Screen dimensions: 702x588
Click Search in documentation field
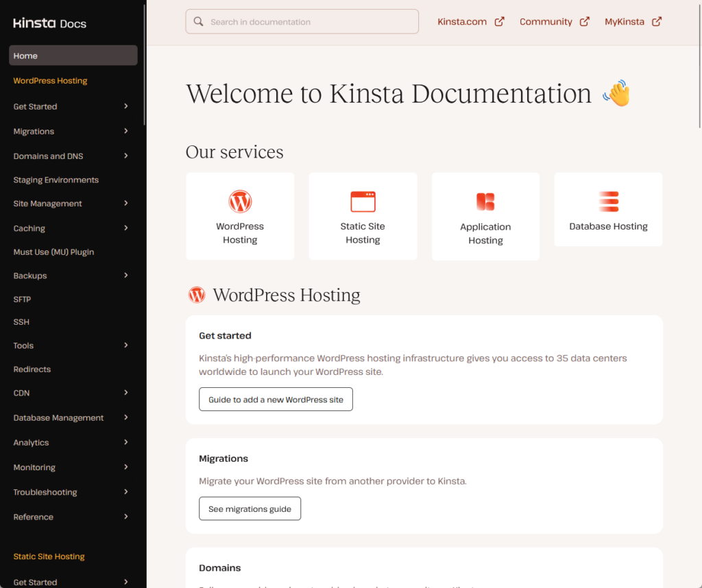pyautogui.click(x=302, y=21)
